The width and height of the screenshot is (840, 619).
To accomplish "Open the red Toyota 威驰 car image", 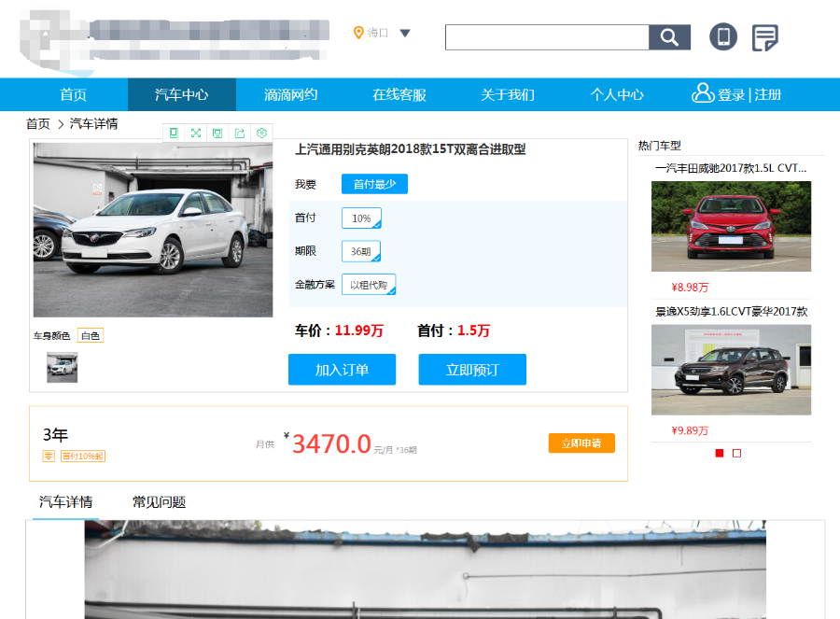I will point(731,226).
